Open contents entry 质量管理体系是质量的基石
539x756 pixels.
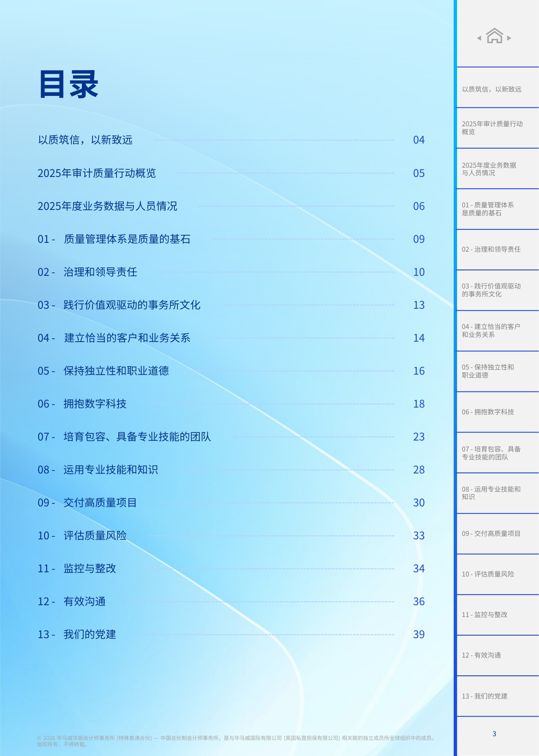coord(127,239)
